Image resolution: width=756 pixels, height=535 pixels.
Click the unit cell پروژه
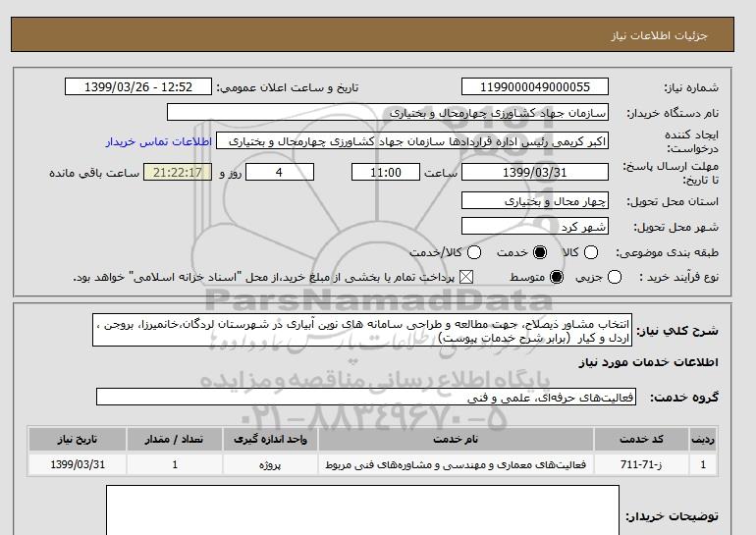pyautogui.click(x=270, y=464)
